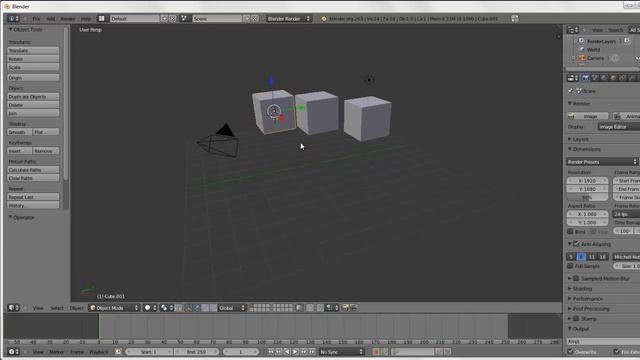The width and height of the screenshot is (640, 360).
Task: Click Calculate Paths button
Action: (33, 170)
